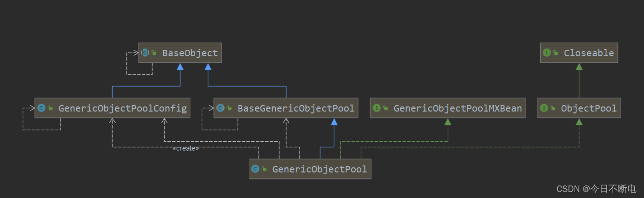Click the visibility lock icon on GenericObjectPool
The image size is (644, 198).
pyautogui.click(x=264, y=170)
